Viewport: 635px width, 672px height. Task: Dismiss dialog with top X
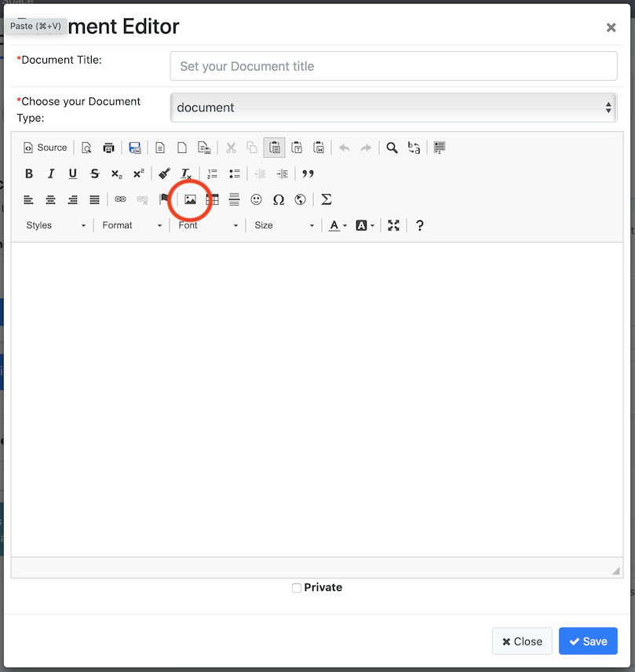point(611,27)
